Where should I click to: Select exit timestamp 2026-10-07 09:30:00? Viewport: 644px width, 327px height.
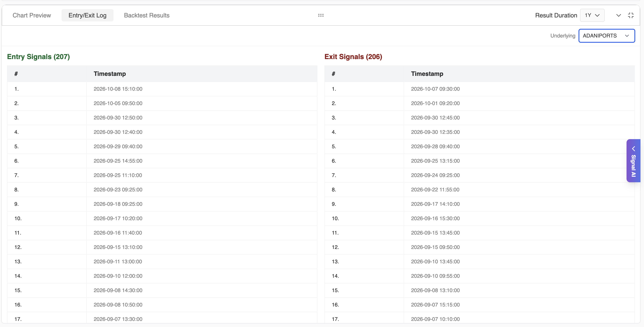coord(435,89)
